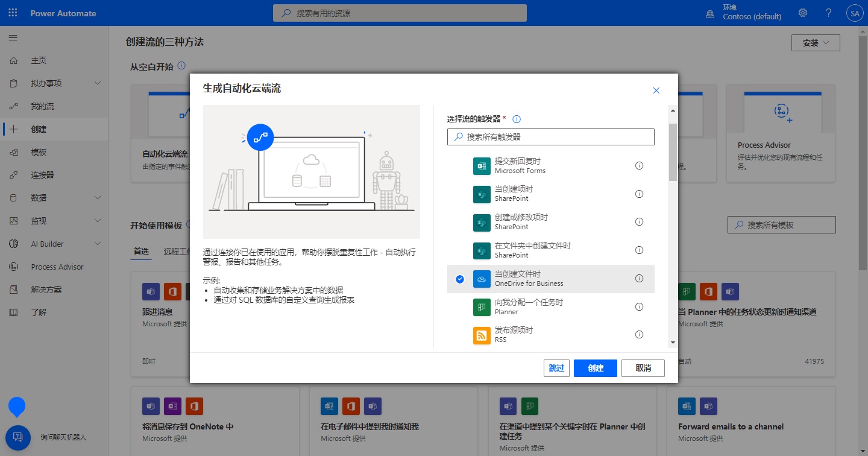
Task: Switch to the 首选 templates tab
Action: tap(141, 251)
